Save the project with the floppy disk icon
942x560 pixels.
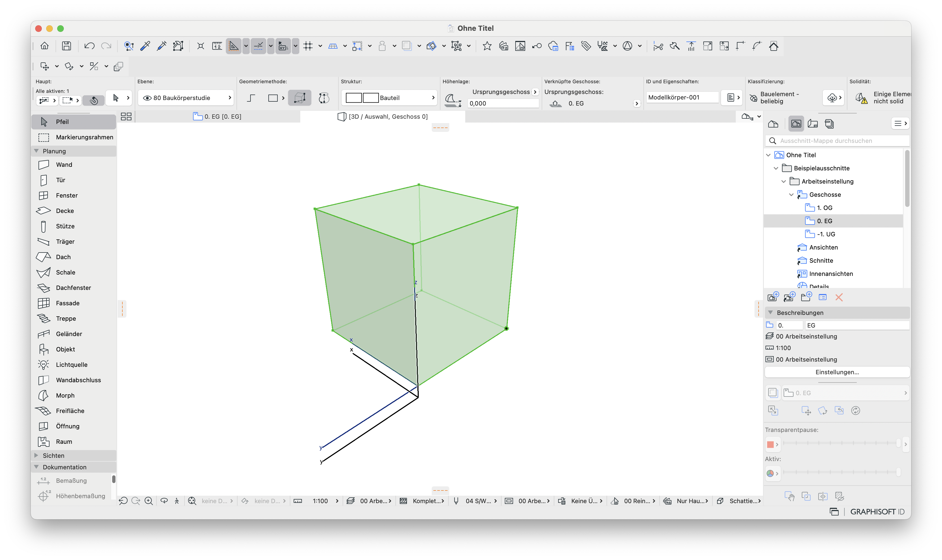(67, 46)
